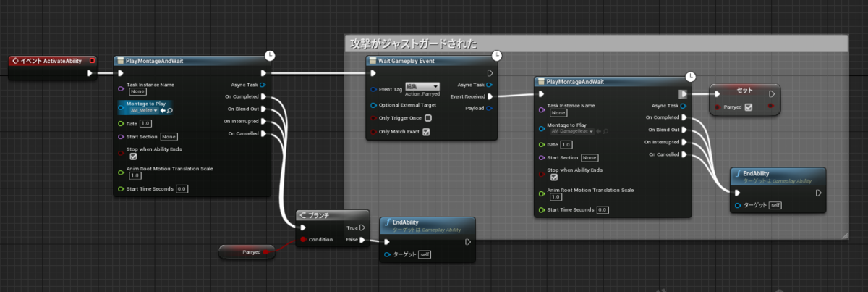868x292 pixels.
Task: Click self target field of EndAbility near Branch
Action: pyautogui.click(x=425, y=254)
